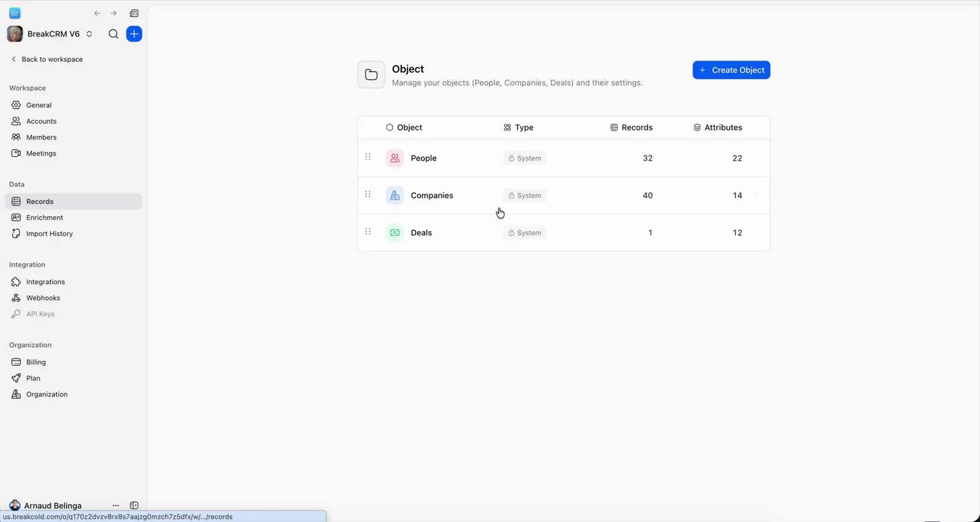Click the Create Object button
Viewport: 980px width, 522px height.
coord(731,70)
